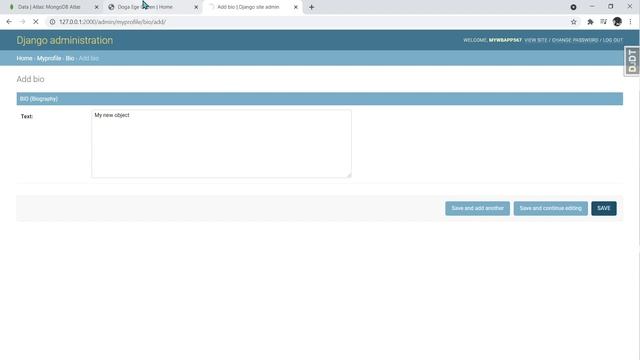The image size is (640, 360).
Task: Restore down the browser window
Action: (611, 7)
